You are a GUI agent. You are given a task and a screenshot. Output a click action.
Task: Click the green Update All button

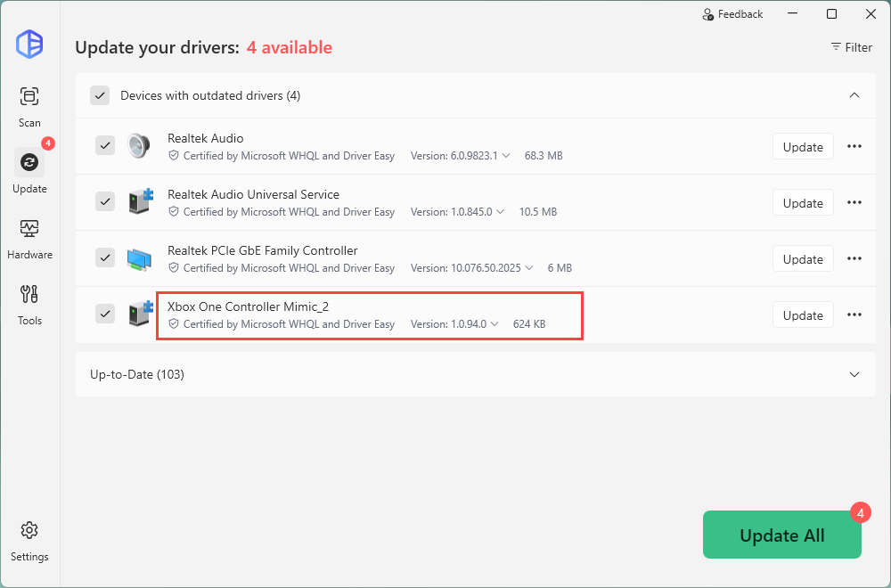pos(781,535)
